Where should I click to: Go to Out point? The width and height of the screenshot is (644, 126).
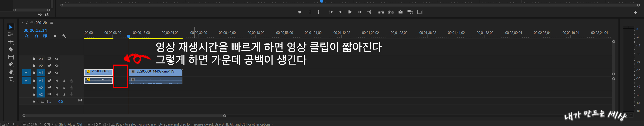pyautogui.click(x=369, y=12)
